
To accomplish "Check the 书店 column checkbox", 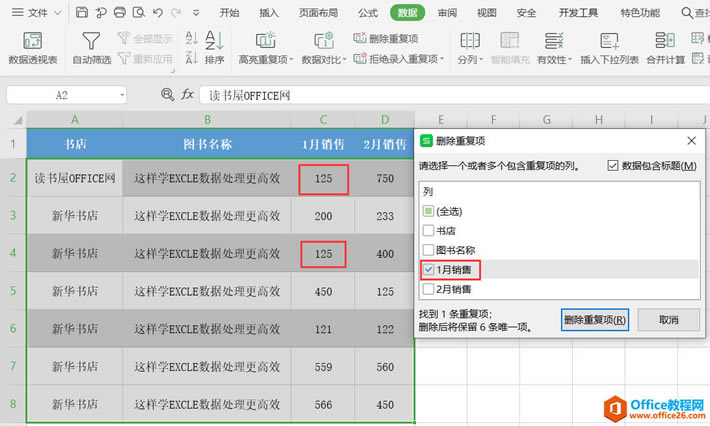I will tap(428, 230).
